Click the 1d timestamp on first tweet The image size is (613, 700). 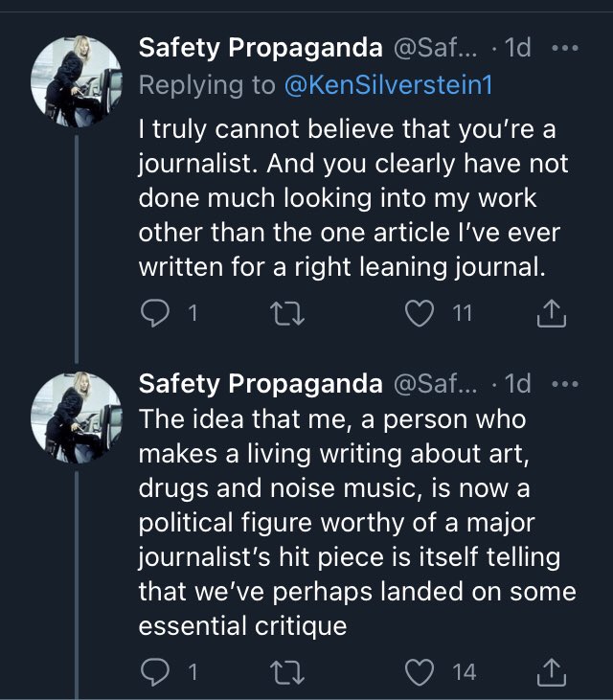point(517,48)
